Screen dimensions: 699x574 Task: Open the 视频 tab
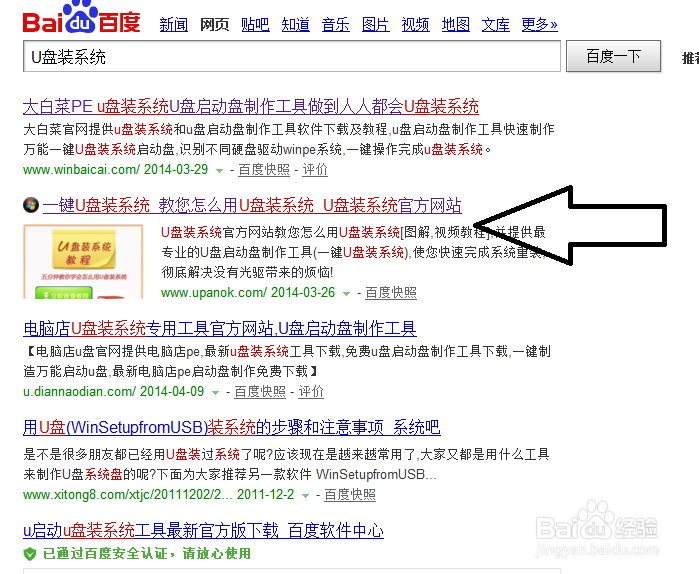click(415, 25)
